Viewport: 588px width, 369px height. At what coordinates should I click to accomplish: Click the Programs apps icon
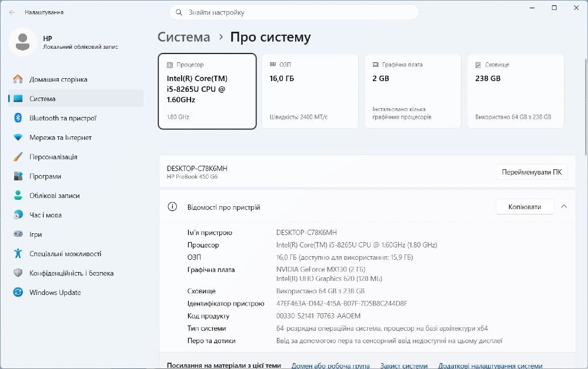pyautogui.click(x=18, y=176)
